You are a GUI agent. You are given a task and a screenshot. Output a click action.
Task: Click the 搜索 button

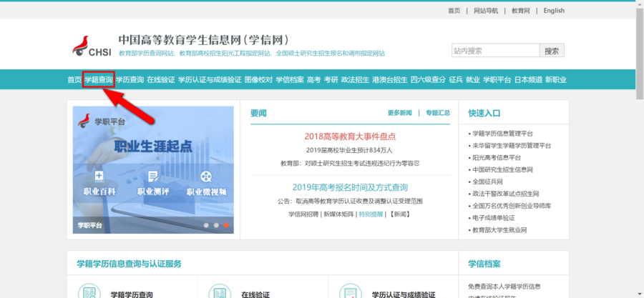[552, 51]
